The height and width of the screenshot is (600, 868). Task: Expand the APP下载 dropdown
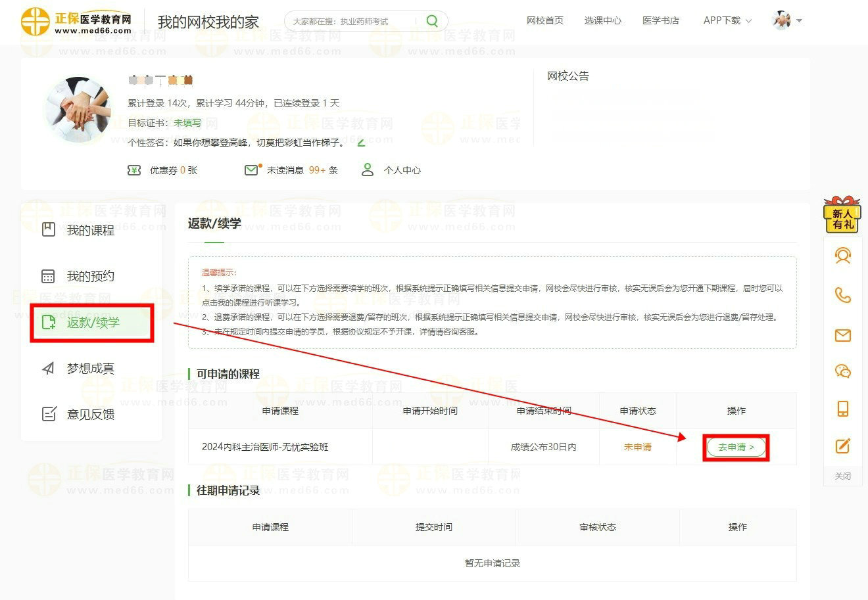tap(727, 20)
